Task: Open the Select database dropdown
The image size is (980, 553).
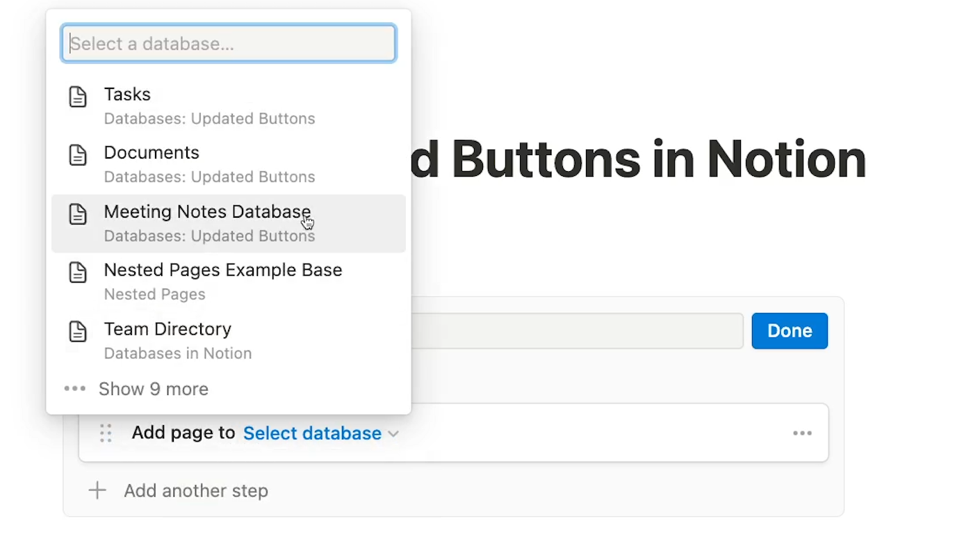Action: [x=320, y=433]
